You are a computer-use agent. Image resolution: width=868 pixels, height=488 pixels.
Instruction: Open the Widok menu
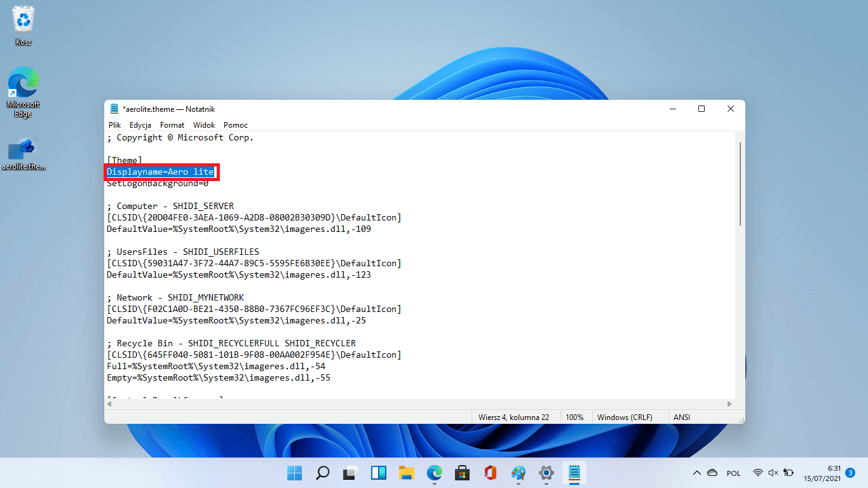point(204,125)
